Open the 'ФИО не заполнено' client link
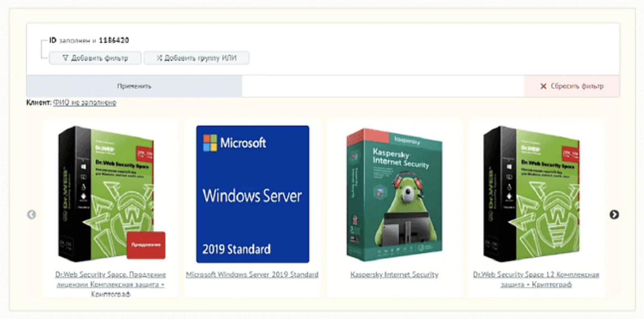The height and width of the screenshot is (319, 644). [x=85, y=103]
